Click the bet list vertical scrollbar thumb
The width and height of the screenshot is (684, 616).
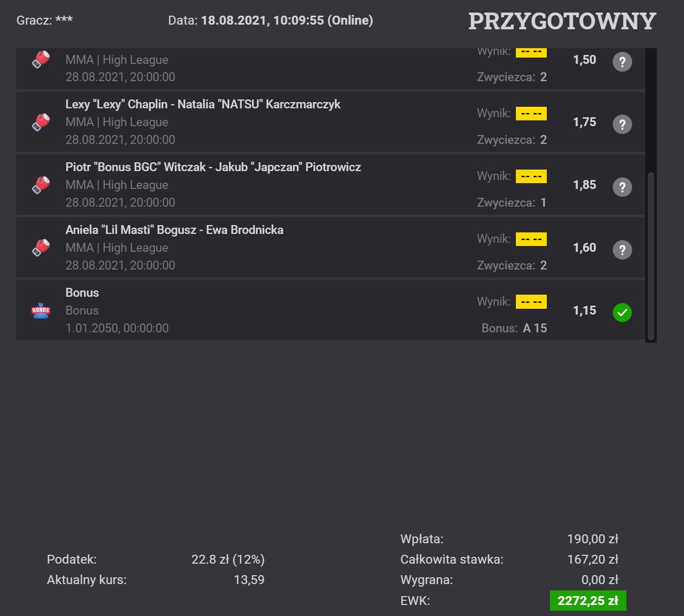click(x=651, y=256)
